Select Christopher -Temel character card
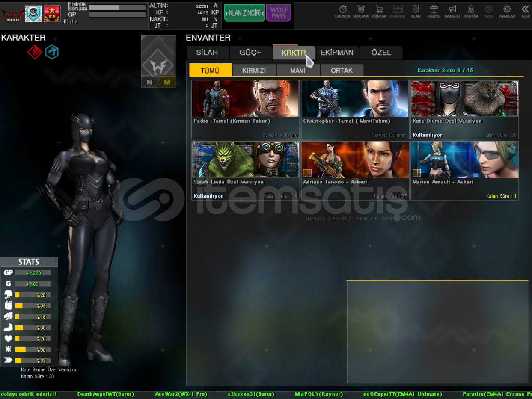Screen dimensions: 532x399 coord(355,109)
